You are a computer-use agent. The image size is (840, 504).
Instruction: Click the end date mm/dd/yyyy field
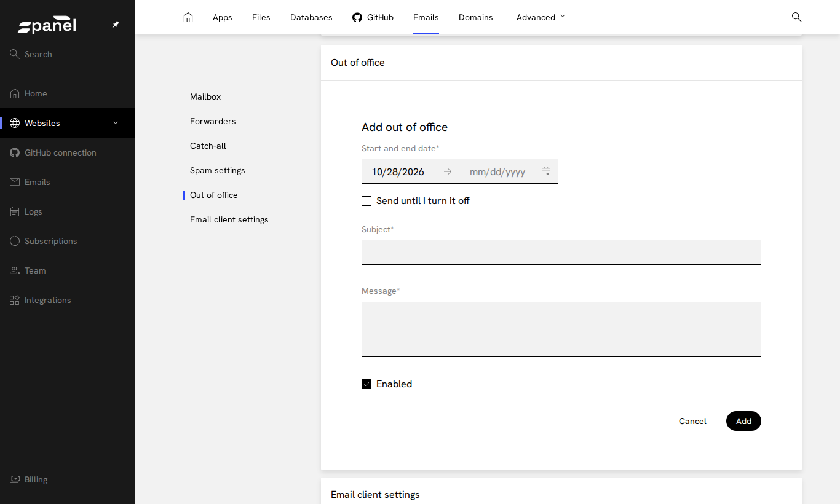click(497, 172)
